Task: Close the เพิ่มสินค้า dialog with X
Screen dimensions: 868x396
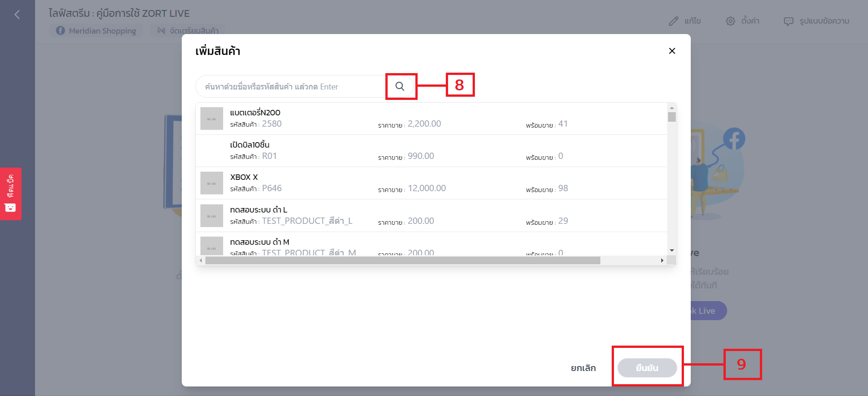Action: tap(672, 51)
